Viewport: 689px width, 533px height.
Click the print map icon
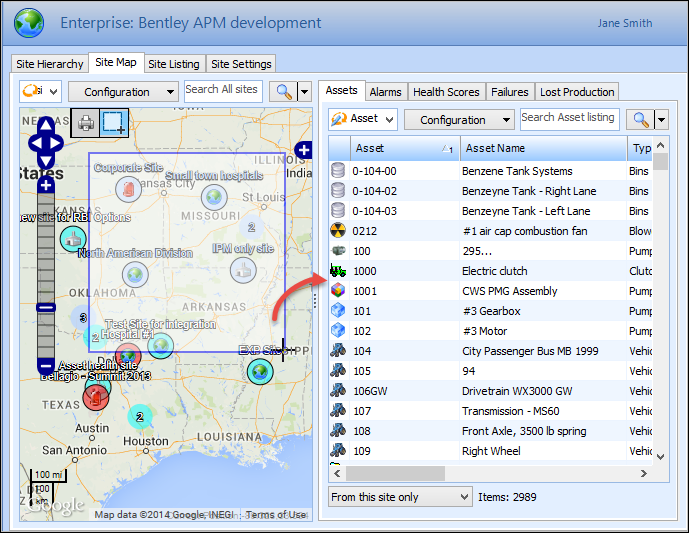(x=87, y=124)
